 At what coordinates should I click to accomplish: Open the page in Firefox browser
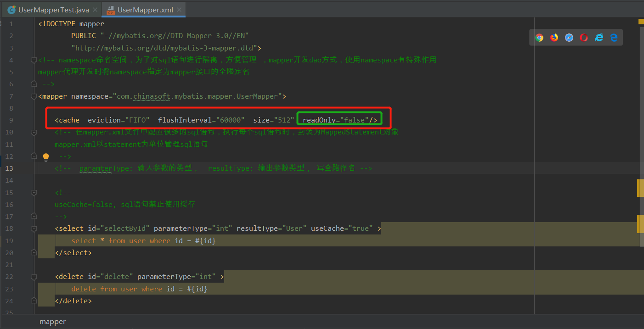pos(554,38)
